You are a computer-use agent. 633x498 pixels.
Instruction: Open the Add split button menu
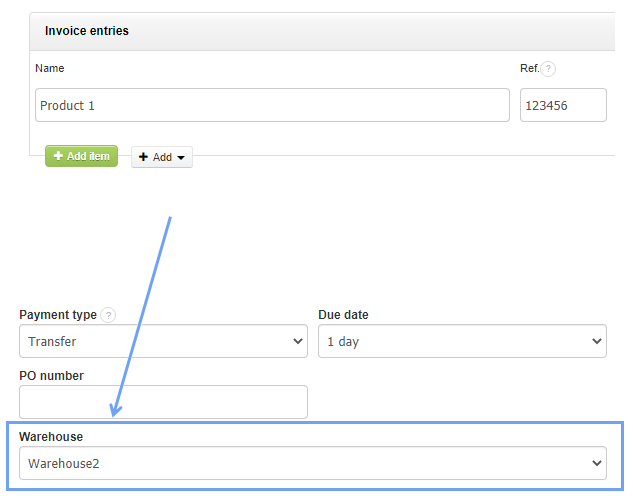coord(162,157)
